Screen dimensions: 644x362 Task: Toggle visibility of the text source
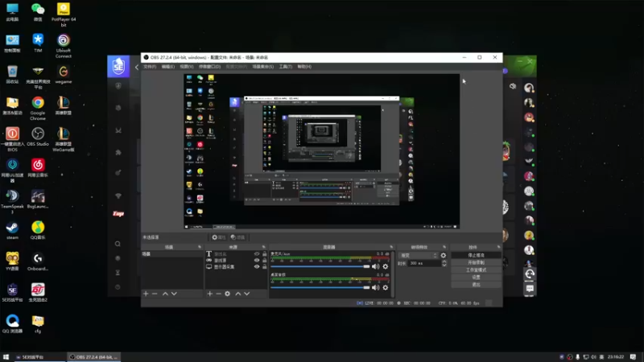[257, 254]
